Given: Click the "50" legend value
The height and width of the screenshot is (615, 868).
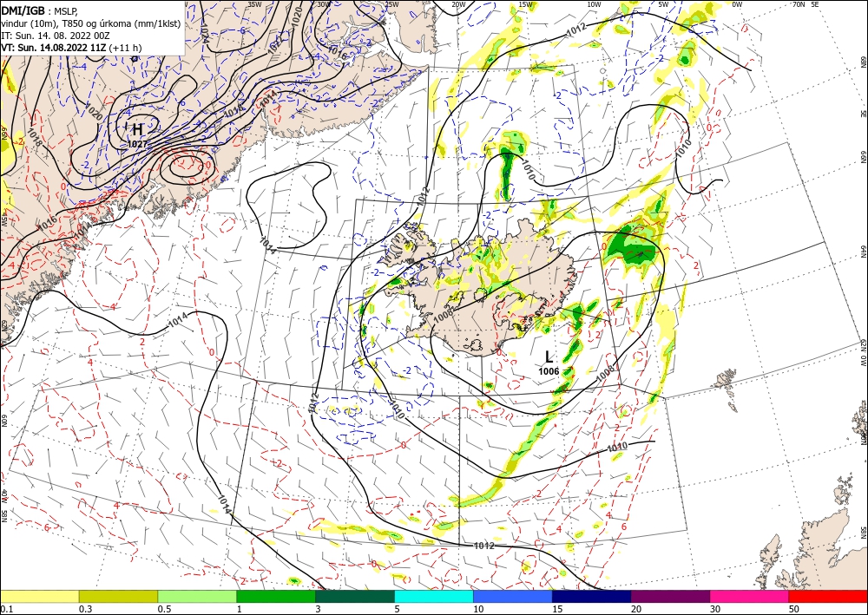Looking at the screenshot, I should [x=794, y=609].
